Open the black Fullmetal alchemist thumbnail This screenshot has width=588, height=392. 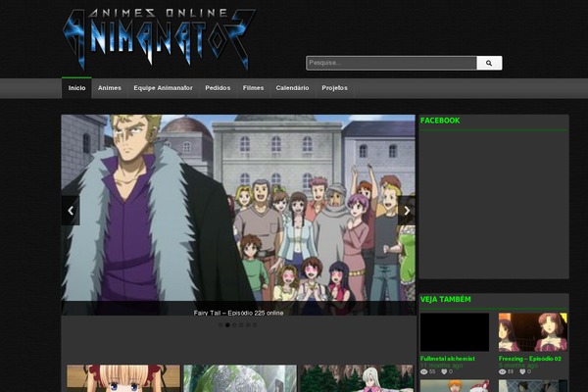click(455, 332)
